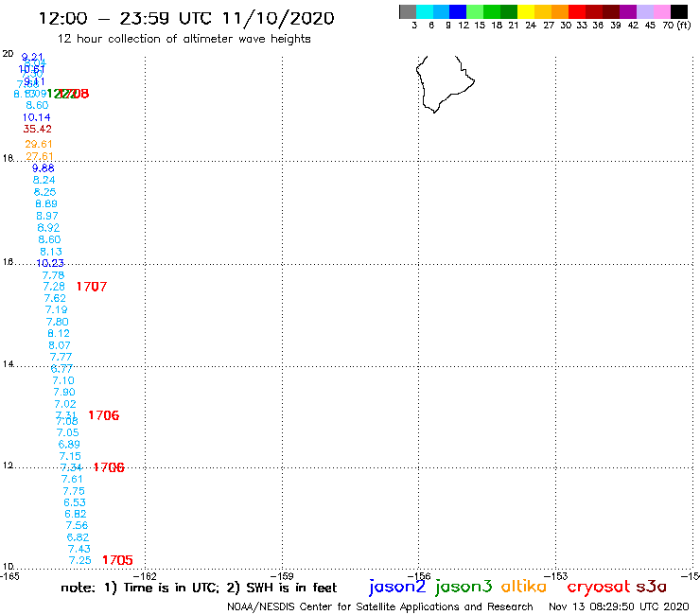Click the 8.89 wave height value
The height and width of the screenshot is (615, 700).
tap(46, 204)
